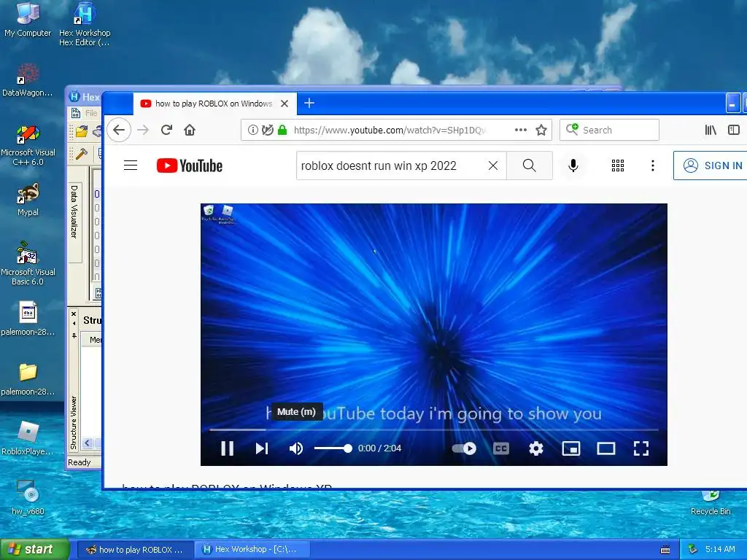Launch the Mypal browser shortcut
The image size is (747, 560).
point(28,200)
